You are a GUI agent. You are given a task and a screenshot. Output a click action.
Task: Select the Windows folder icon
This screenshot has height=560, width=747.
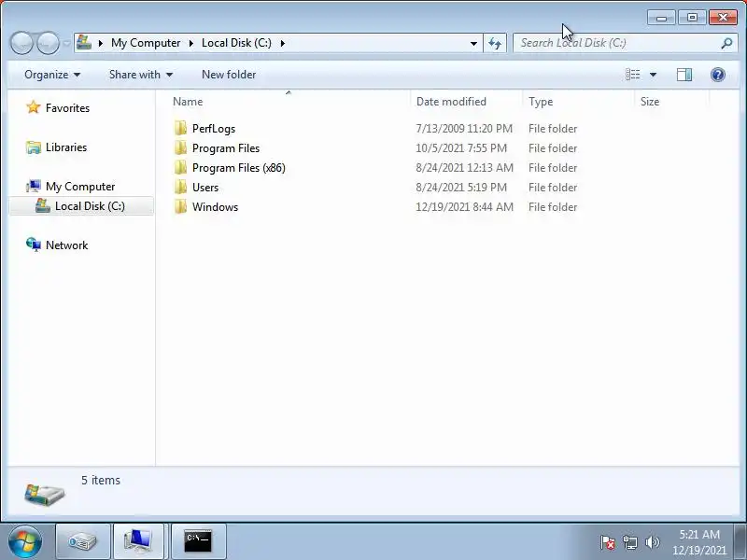[180, 206]
